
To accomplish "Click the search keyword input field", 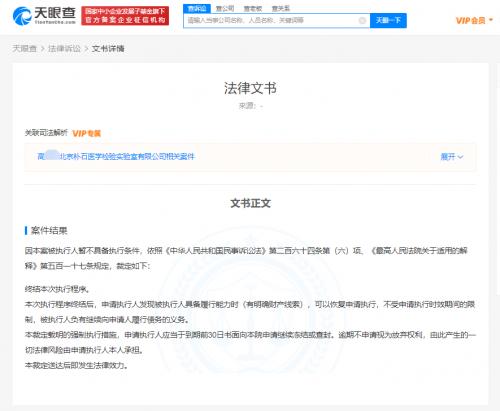I will click(x=272, y=21).
